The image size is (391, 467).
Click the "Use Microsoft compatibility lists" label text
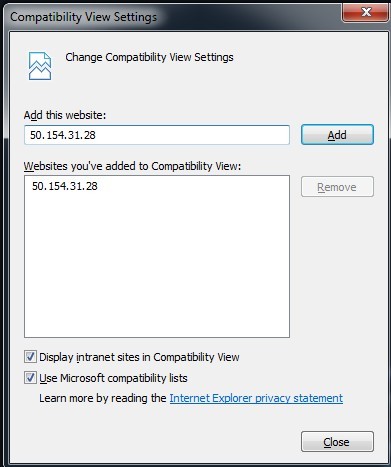pyautogui.click(x=113, y=378)
